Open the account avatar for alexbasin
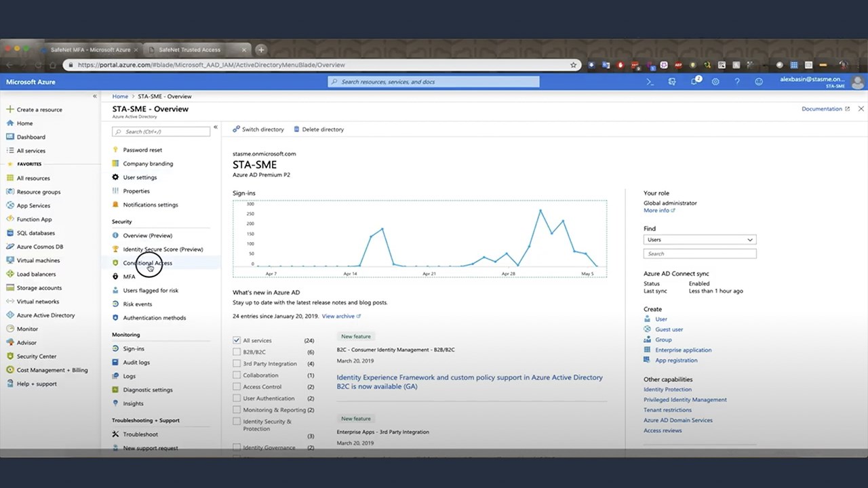This screenshot has height=488, width=868. (857, 82)
